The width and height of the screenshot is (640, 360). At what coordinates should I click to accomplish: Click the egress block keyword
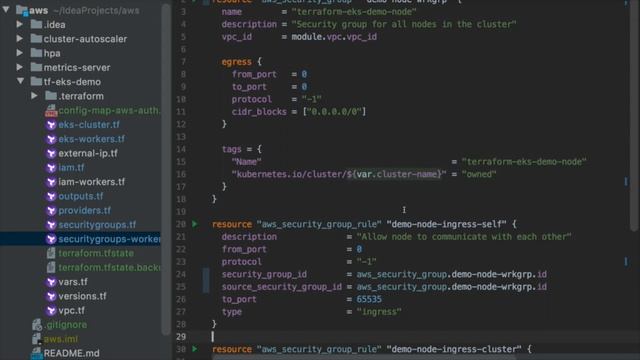(237, 62)
